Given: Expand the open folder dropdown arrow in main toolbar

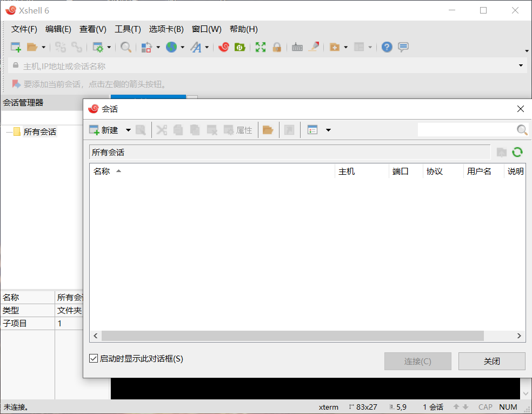Looking at the screenshot, I should pos(43,47).
